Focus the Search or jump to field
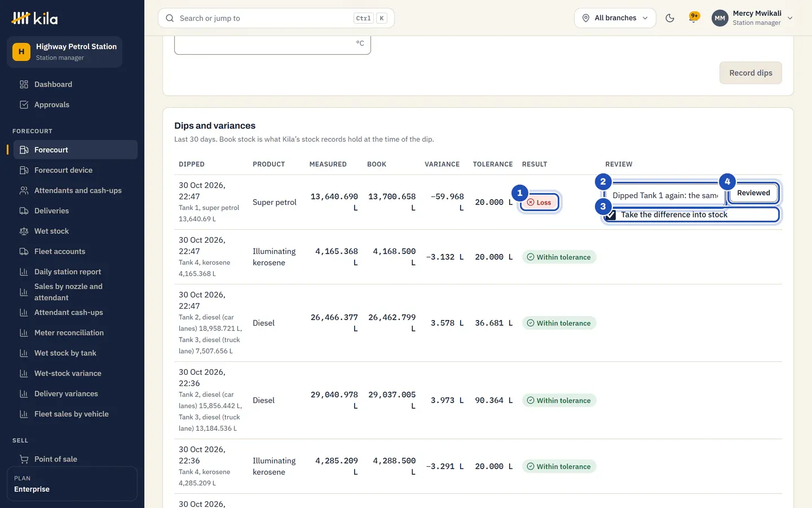This screenshot has width=812, height=508. point(276,18)
